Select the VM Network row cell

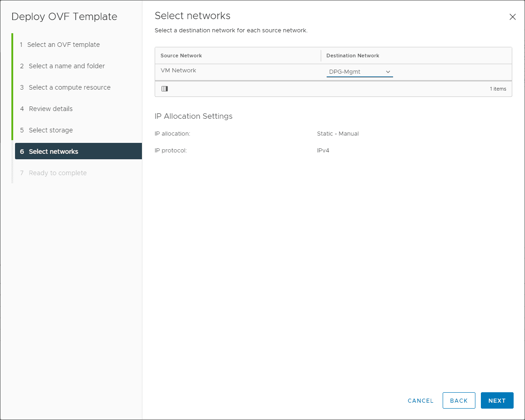[178, 71]
